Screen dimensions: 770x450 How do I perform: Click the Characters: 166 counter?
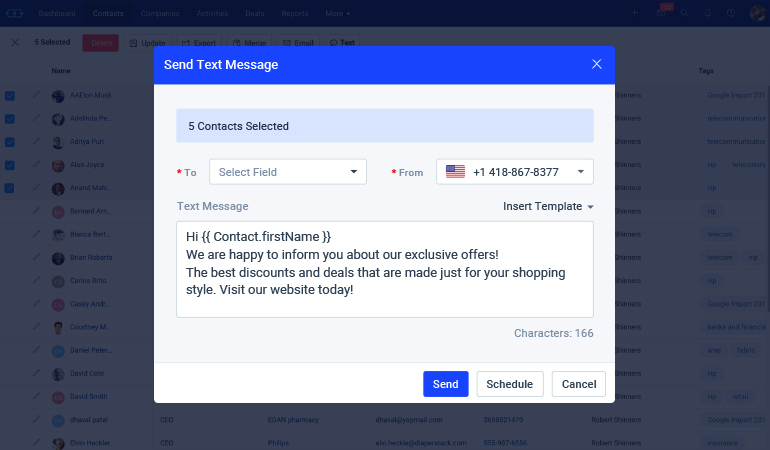click(553, 333)
